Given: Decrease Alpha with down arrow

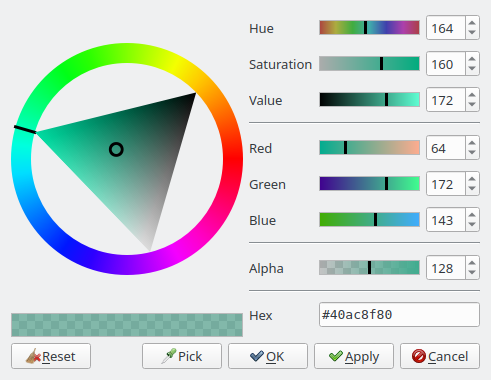Looking at the screenshot, I should point(472,272).
